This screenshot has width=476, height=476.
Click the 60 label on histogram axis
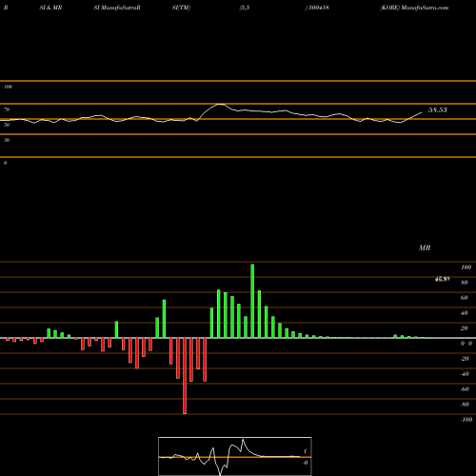465,298
